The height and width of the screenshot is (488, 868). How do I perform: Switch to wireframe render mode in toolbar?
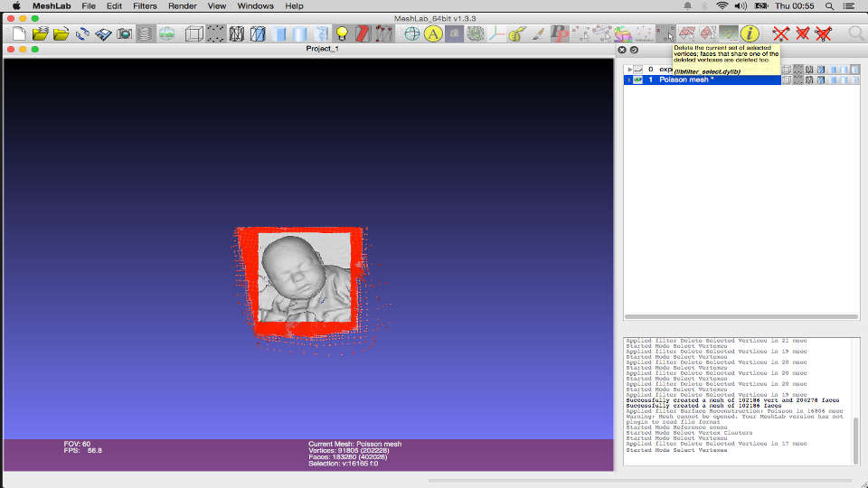click(236, 33)
